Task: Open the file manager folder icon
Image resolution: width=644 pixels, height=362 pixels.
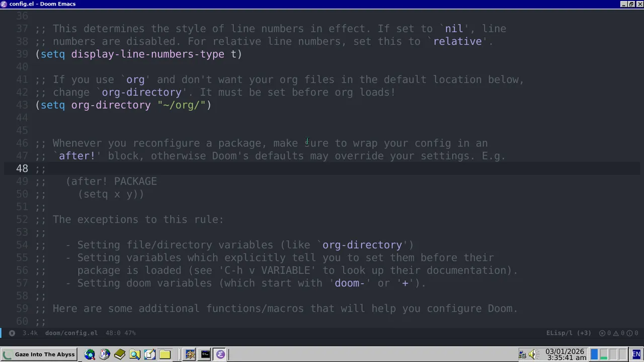Action: pyautogui.click(x=165, y=354)
